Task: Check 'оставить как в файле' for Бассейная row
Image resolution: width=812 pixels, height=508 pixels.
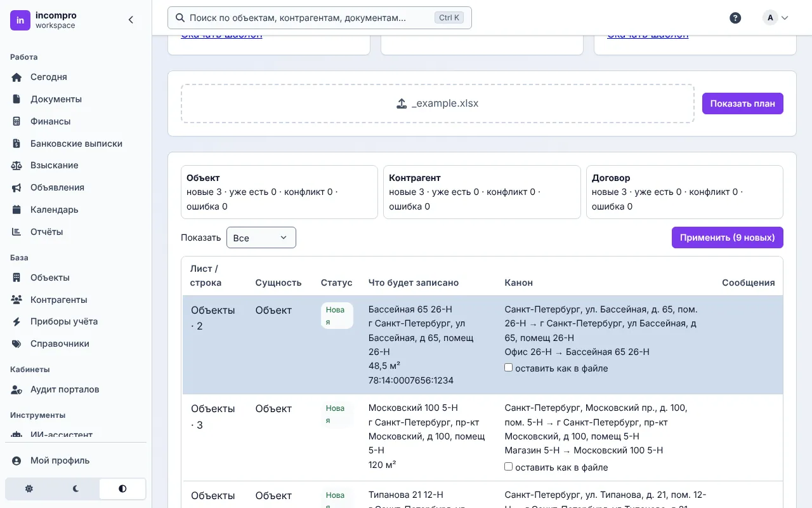Action: pos(509,368)
